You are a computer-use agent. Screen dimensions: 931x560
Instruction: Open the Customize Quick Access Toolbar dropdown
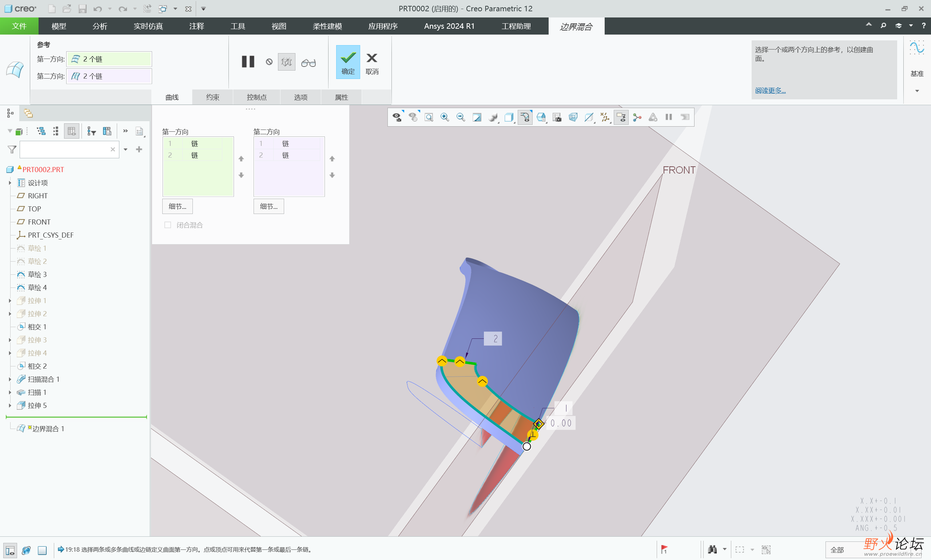click(x=203, y=9)
